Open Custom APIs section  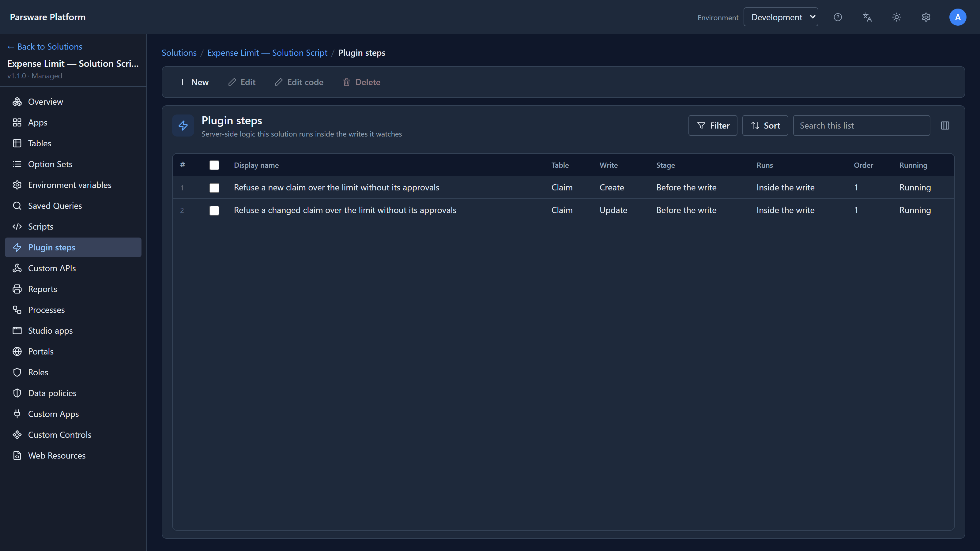click(73, 268)
